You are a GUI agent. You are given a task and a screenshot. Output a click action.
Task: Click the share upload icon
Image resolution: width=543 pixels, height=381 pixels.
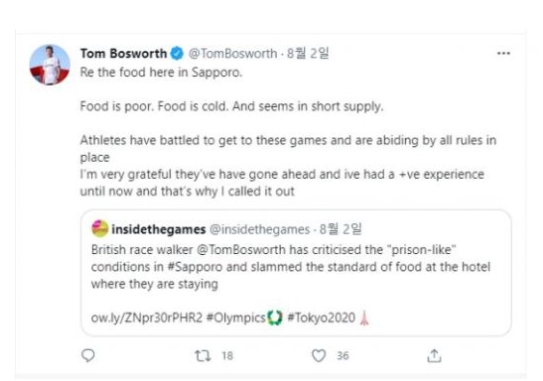(434, 356)
